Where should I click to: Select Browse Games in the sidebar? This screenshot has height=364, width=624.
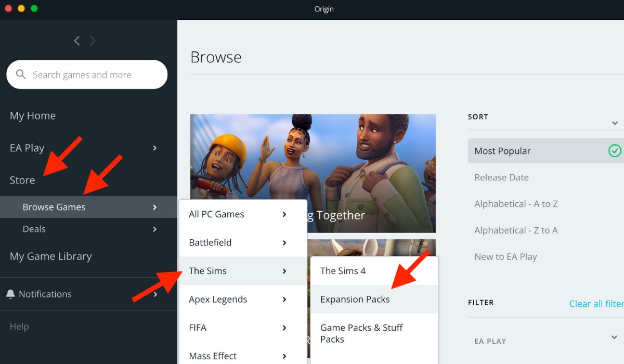pyautogui.click(x=54, y=206)
